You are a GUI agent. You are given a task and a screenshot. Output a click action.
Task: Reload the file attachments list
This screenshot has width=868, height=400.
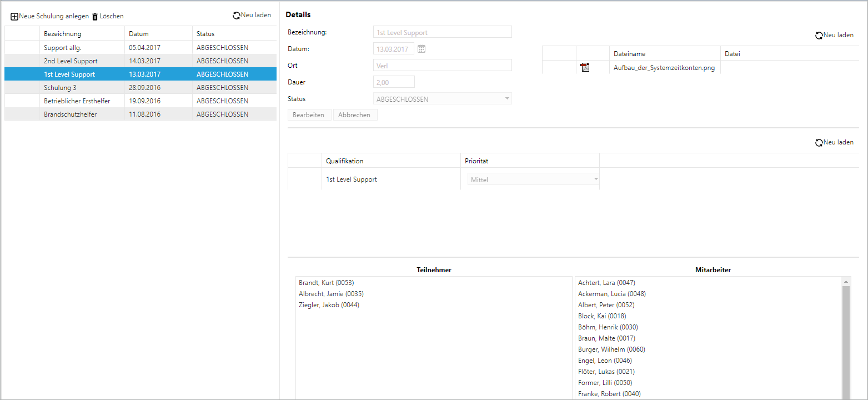[834, 35]
